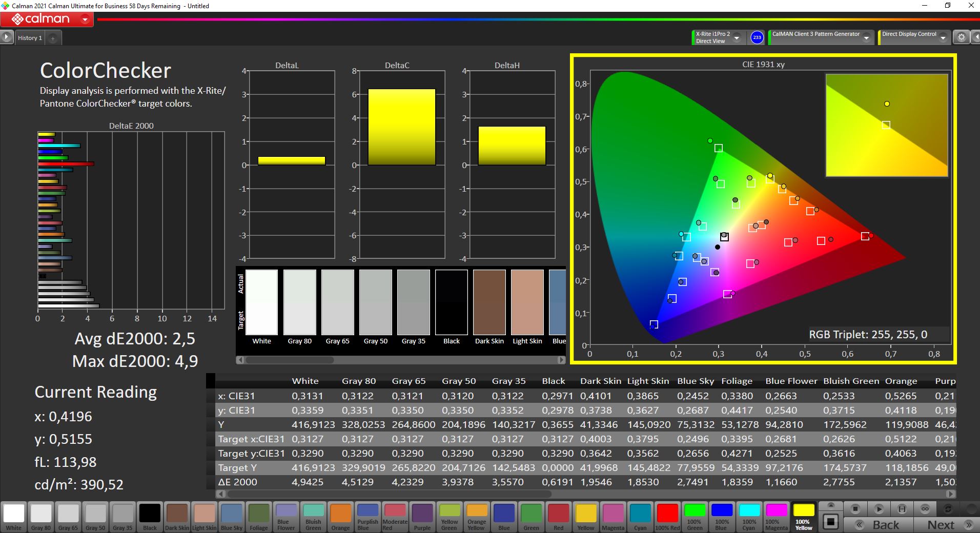Select the 100% Green patch
The width and height of the screenshot is (980, 533).
(x=695, y=517)
